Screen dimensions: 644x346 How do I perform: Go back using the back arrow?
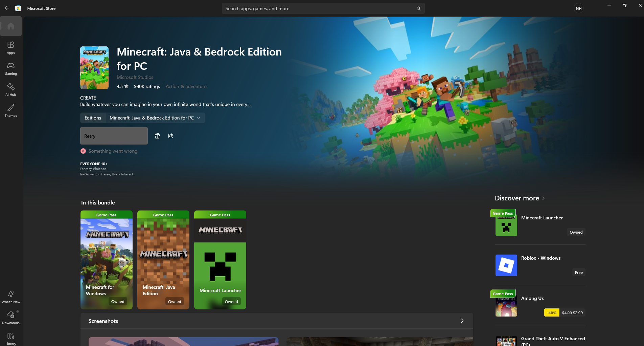click(x=7, y=8)
